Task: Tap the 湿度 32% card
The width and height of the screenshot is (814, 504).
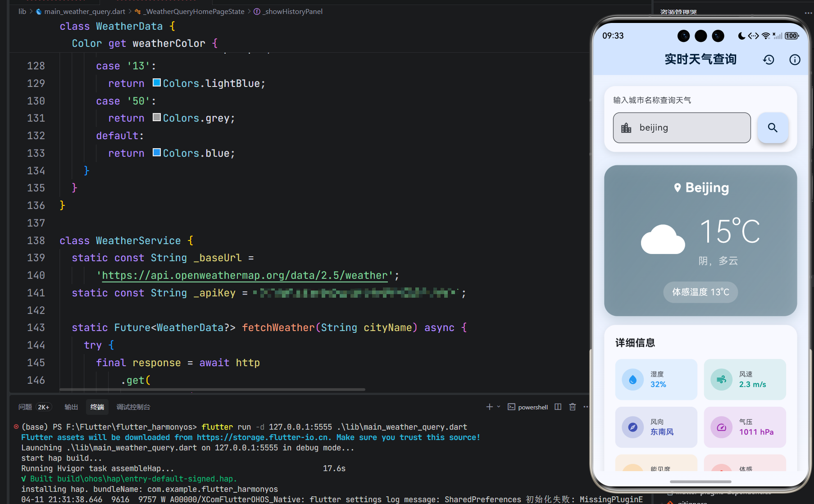Action: 656,379
